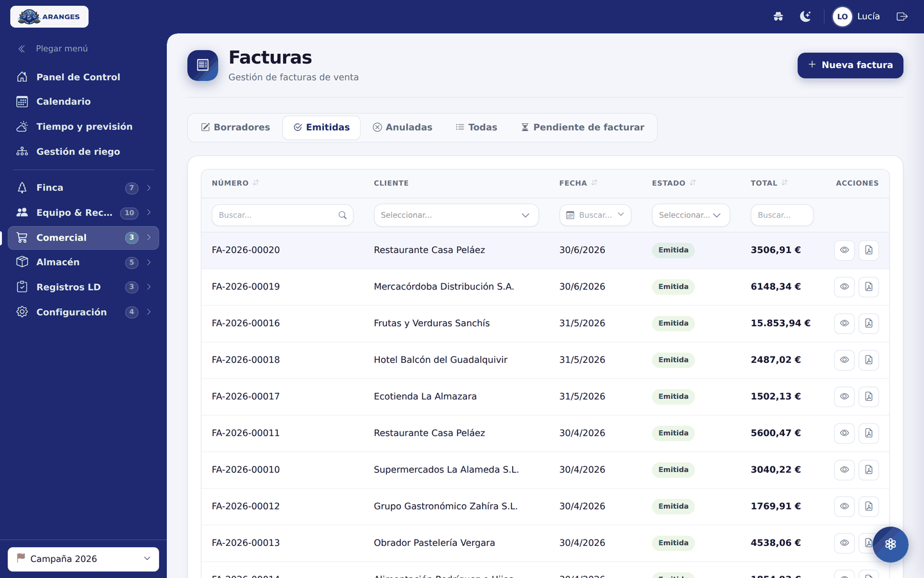Click the ARANGES logo
The image size is (924, 578).
click(x=49, y=17)
